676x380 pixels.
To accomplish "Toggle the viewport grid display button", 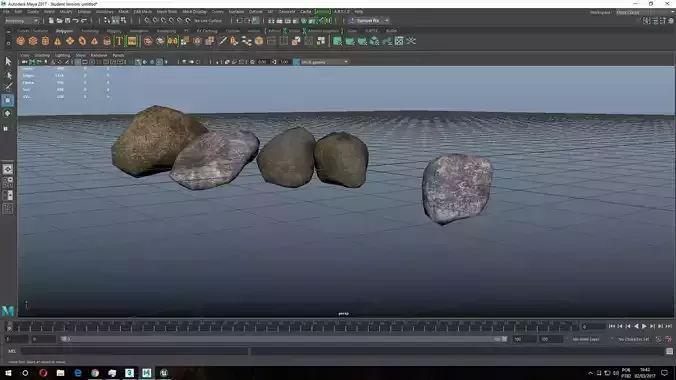I will click(x=78, y=62).
